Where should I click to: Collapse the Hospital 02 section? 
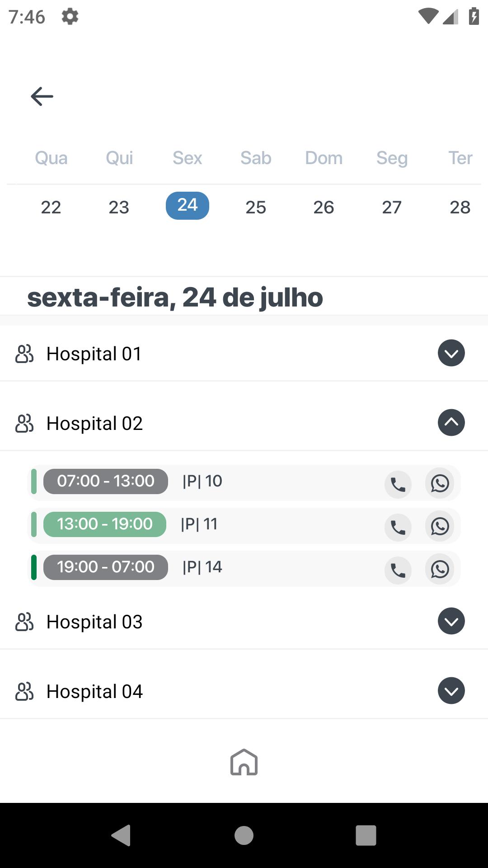tap(451, 423)
